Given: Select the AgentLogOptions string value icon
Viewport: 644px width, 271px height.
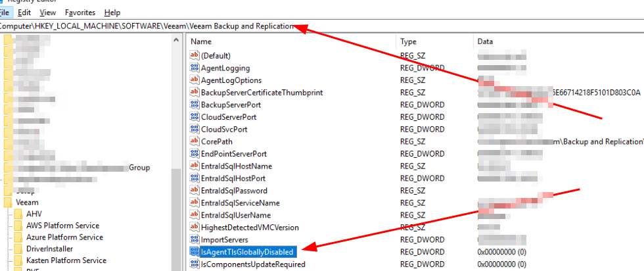Looking at the screenshot, I should (195, 80).
